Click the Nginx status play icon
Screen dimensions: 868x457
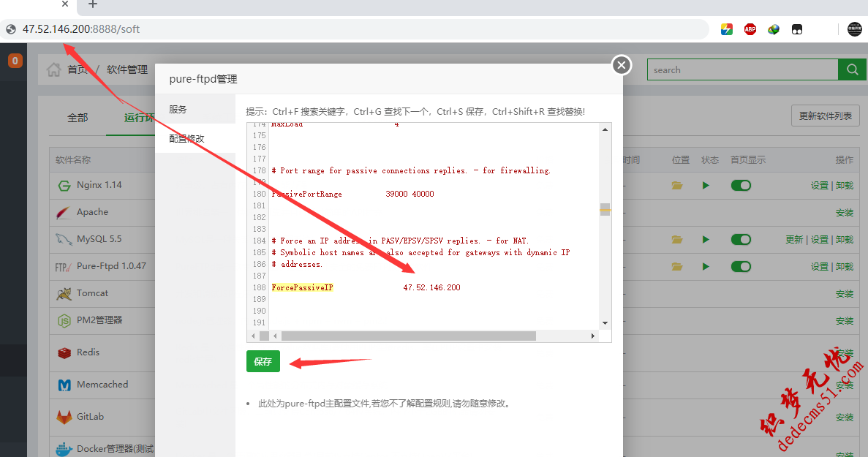[706, 186]
